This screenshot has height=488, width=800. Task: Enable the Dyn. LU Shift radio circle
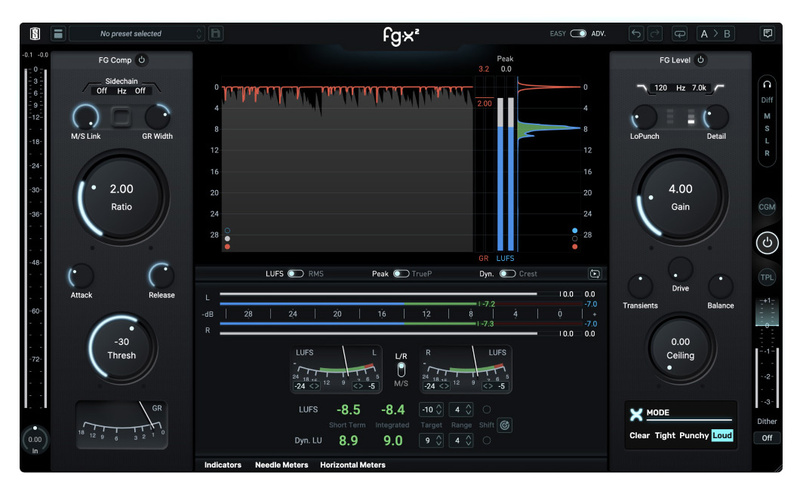click(487, 440)
